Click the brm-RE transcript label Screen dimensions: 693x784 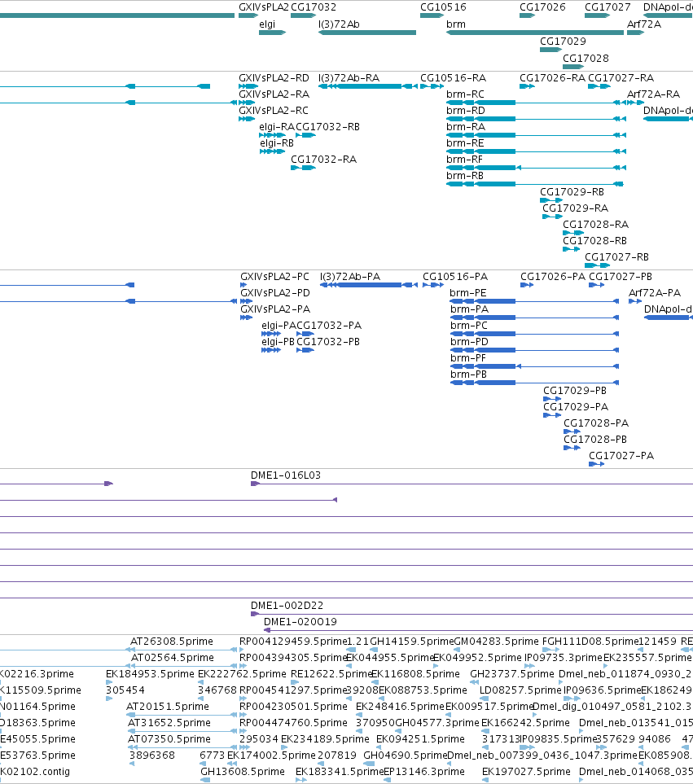point(465,143)
